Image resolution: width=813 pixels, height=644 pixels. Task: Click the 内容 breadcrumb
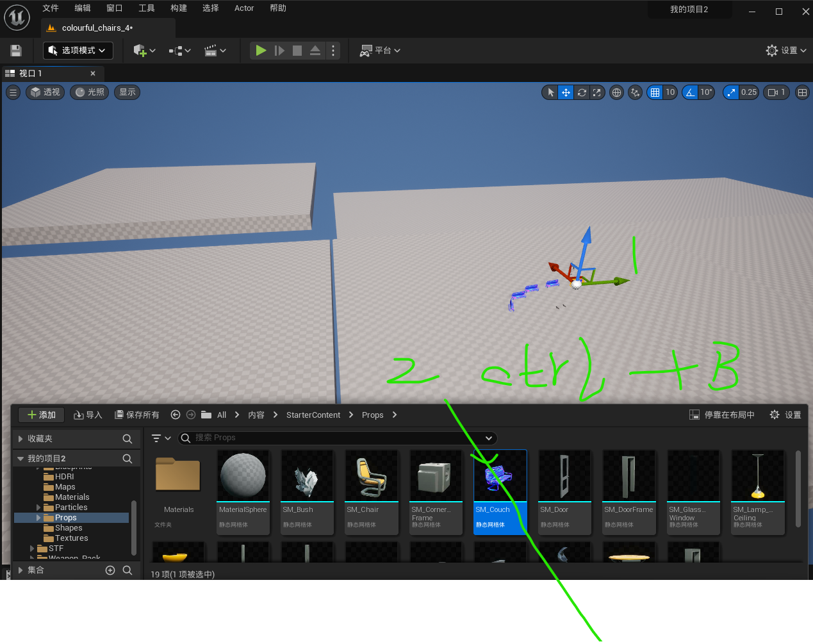tap(256, 415)
